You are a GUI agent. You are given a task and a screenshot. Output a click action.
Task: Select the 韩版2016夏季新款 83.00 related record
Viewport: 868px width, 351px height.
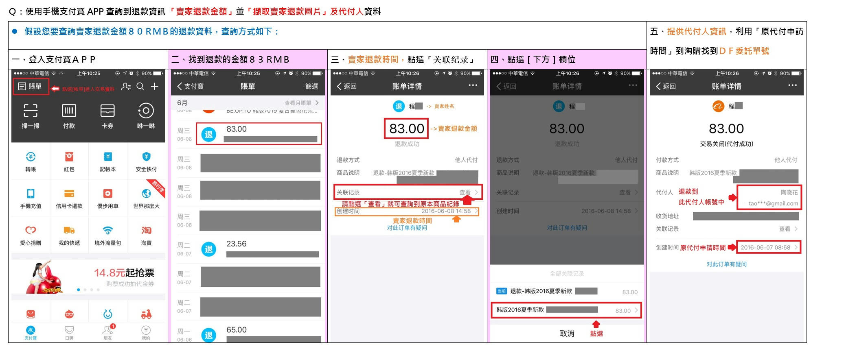click(567, 310)
